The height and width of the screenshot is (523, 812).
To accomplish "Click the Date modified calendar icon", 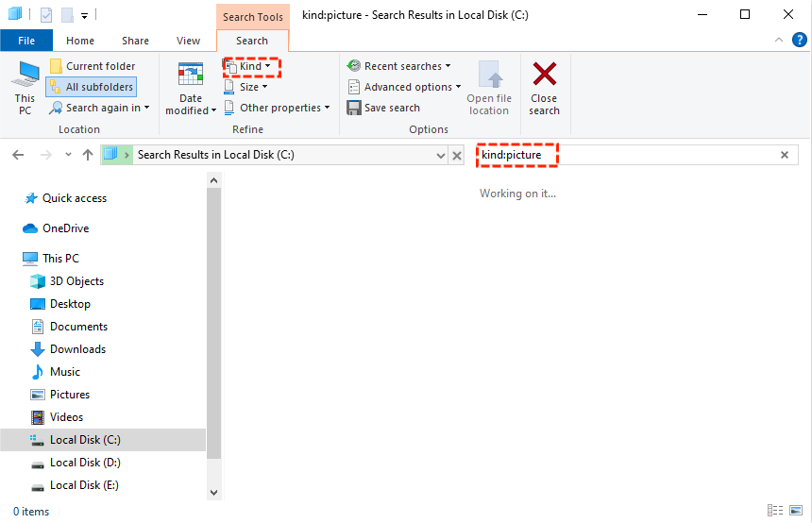I will tap(191, 74).
